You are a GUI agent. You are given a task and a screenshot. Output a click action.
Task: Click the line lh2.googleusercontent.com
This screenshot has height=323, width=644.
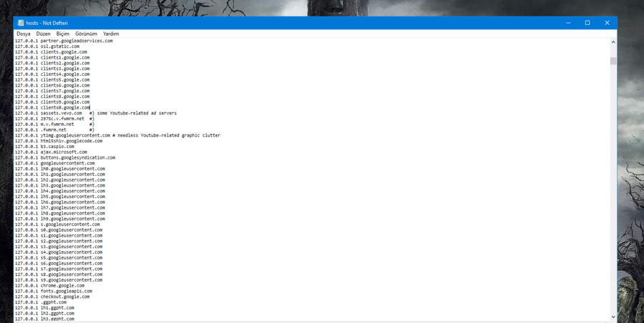pyautogui.click(x=60, y=179)
